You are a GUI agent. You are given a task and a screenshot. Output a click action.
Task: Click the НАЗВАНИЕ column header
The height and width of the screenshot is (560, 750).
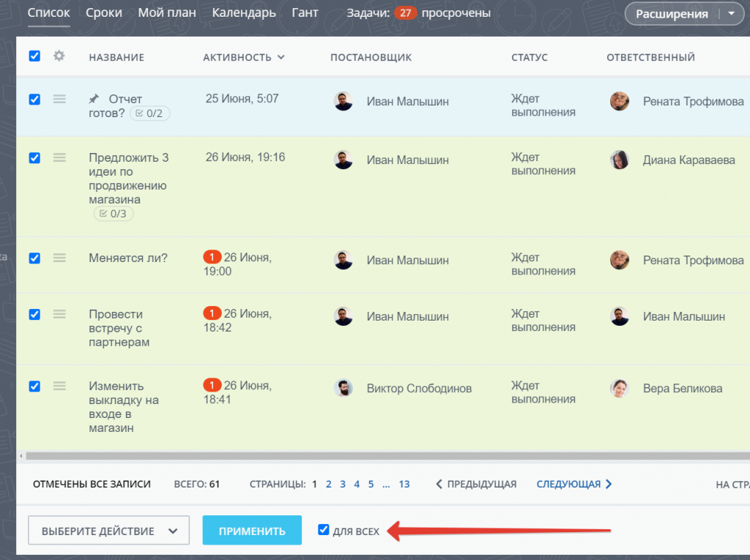[x=116, y=57]
